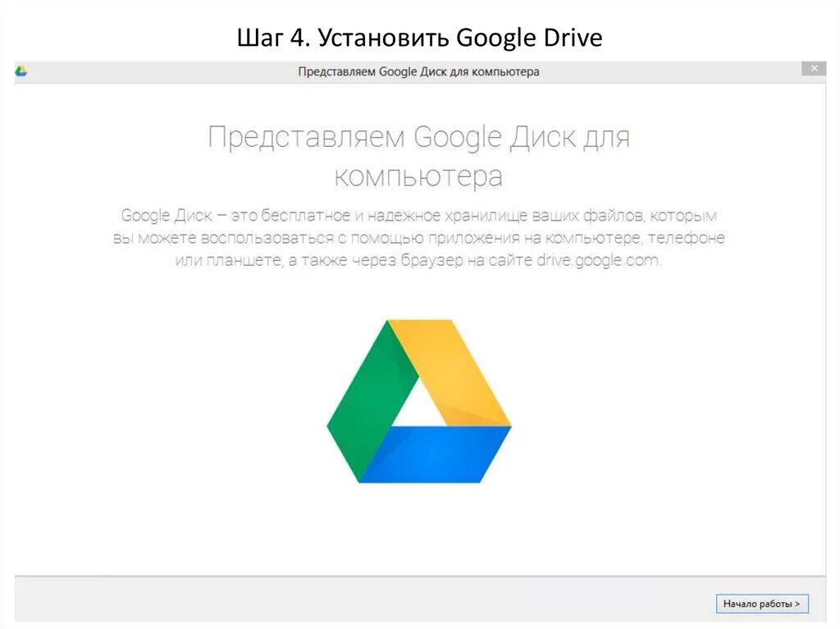Click the small Google Drive icon in title bar
This screenshot has width=840, height=629.
[21, 71]
